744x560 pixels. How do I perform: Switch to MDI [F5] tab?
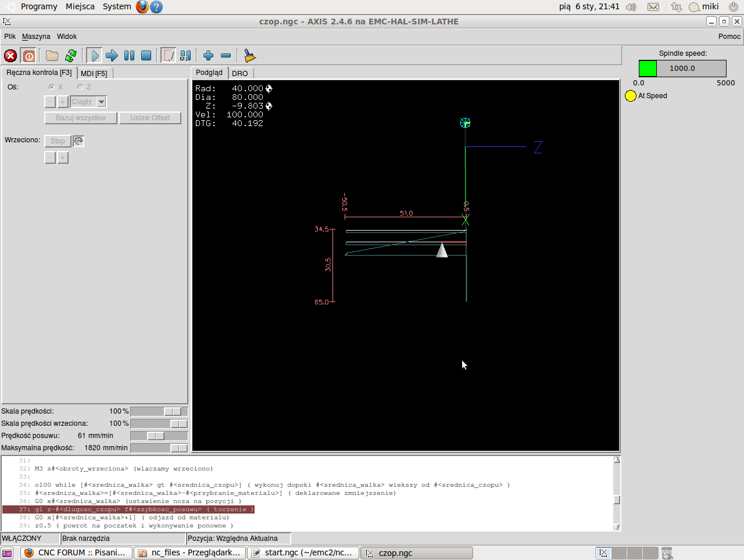[94, 74]
